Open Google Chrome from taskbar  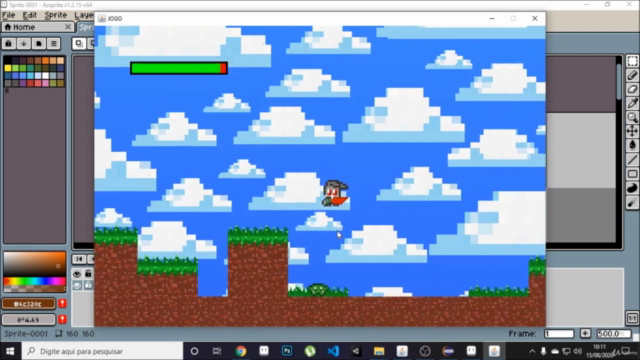(241, 351)
